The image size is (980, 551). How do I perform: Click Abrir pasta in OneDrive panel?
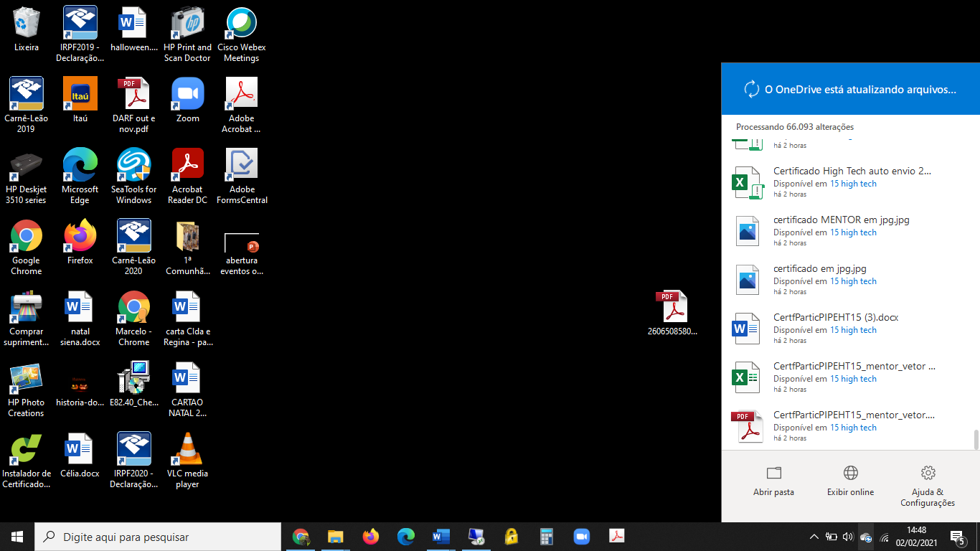[773, 481]
